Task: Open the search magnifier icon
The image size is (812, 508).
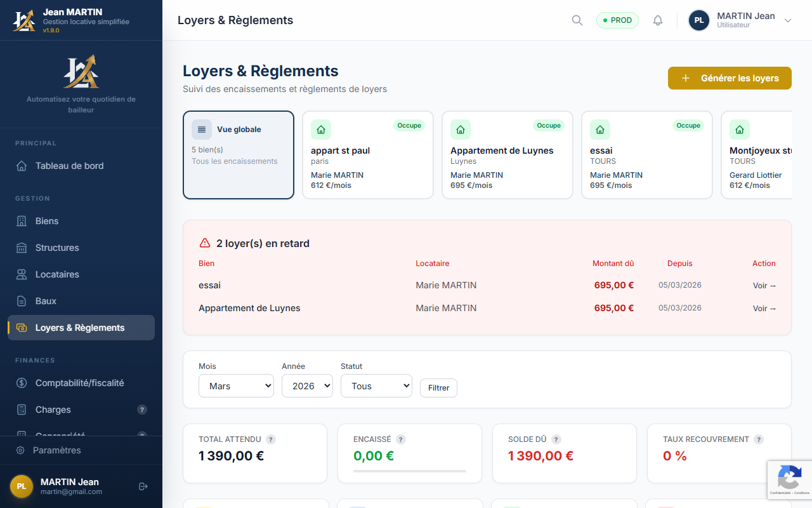Action: click(x=577, y=20)
